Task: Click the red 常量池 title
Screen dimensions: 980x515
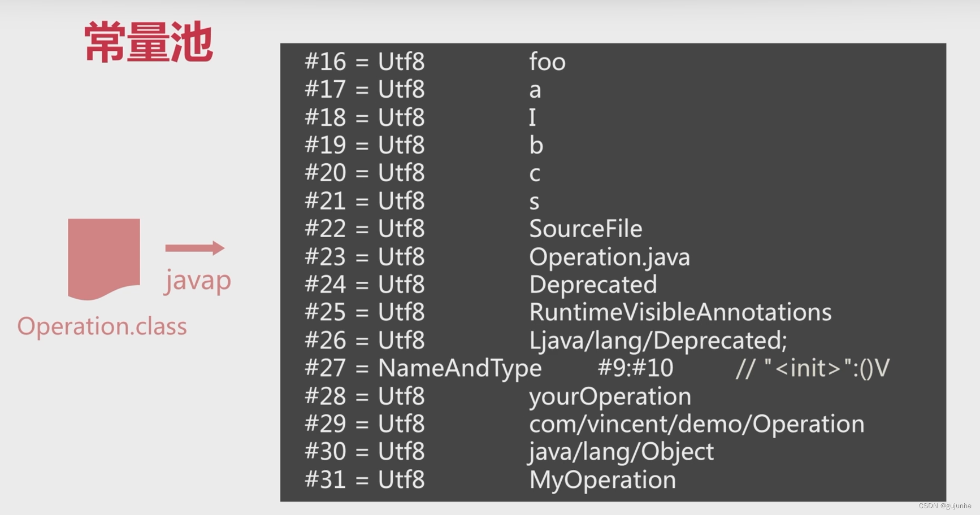Action: [x=149, y=42]
